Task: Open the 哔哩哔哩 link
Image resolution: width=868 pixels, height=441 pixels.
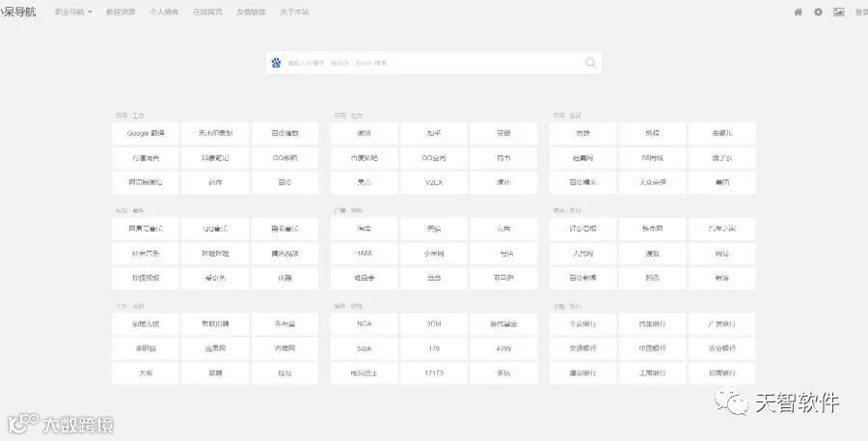Action: pyautogui.click(x=215, y=253)
